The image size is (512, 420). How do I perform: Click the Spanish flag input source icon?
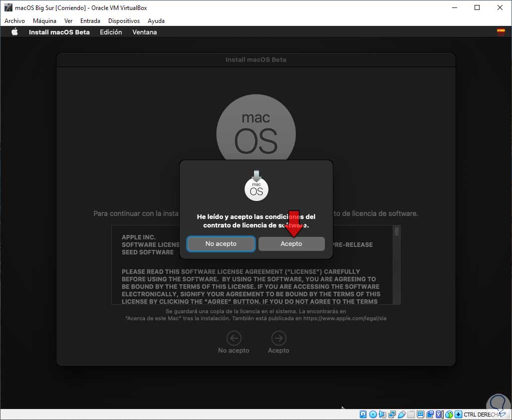501,32
